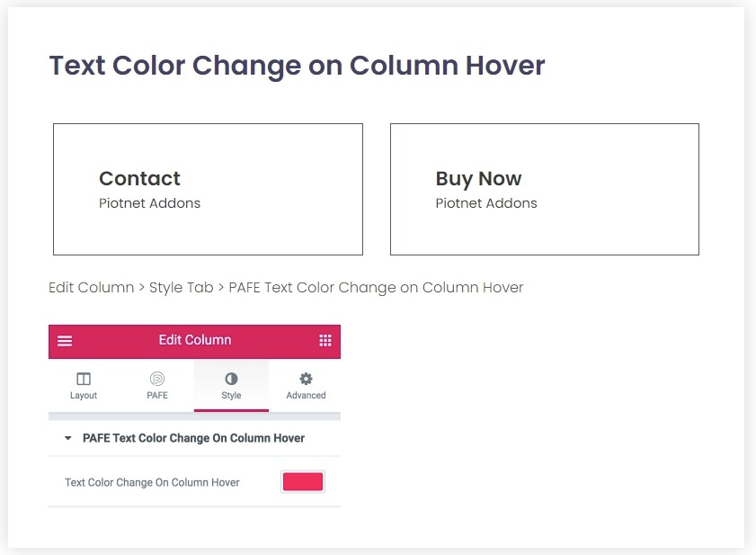
Task: Select the Layout tab icon
Action: [83, 378]
